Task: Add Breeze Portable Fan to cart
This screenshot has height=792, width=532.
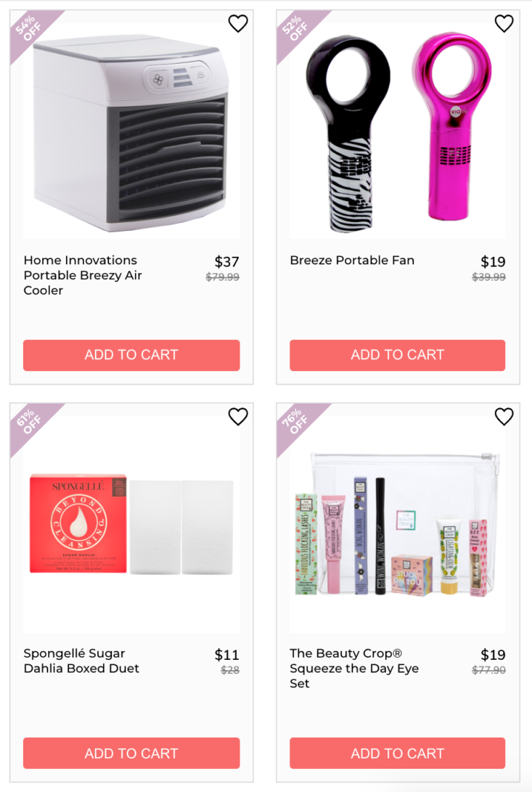Action: [397, 355]
